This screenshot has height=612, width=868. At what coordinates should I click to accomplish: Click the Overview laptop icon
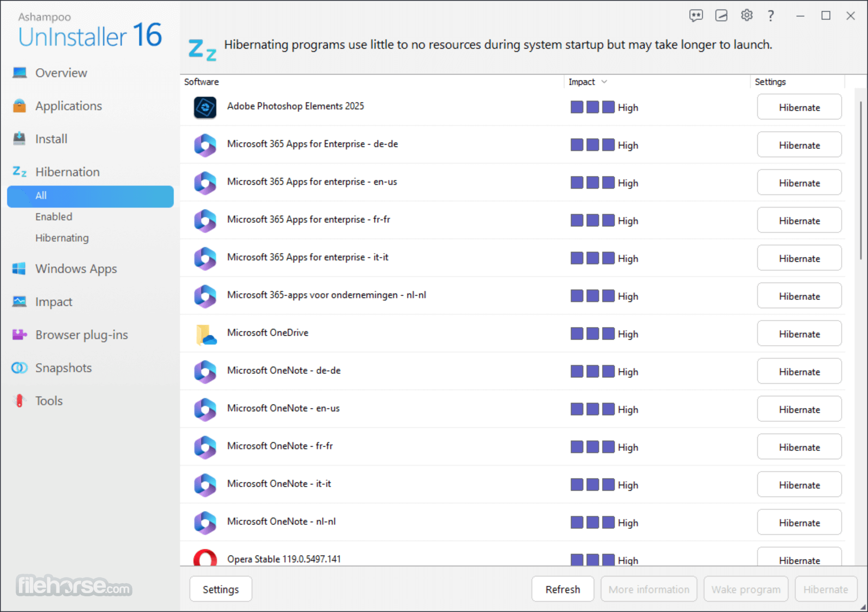tap(19, 73)
